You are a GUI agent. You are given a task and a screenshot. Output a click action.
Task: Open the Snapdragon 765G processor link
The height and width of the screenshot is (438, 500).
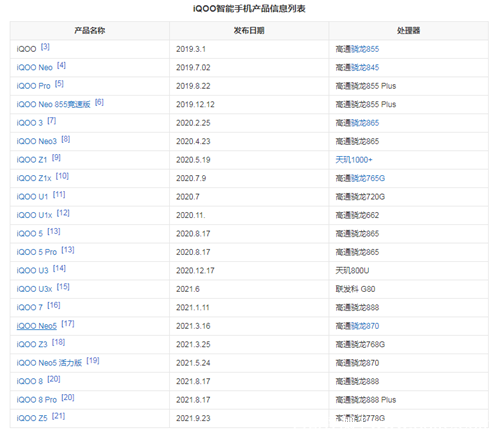(x=368, y=178)
